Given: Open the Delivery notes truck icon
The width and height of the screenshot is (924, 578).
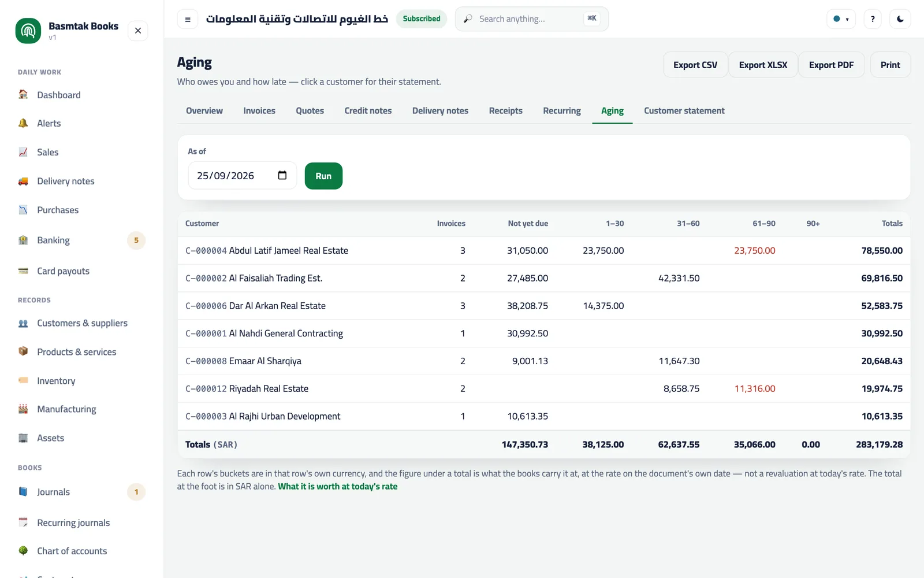Looking at the screenshot, I should click(x=23, y=181).
